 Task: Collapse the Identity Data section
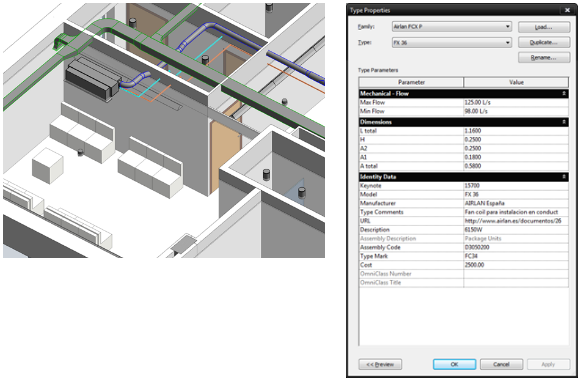pyautogui.click(x=564, y=177)
